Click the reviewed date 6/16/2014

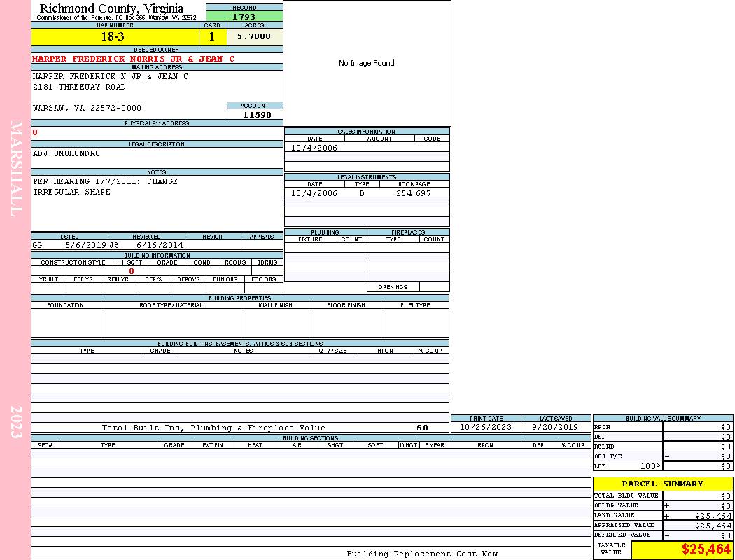160,246
